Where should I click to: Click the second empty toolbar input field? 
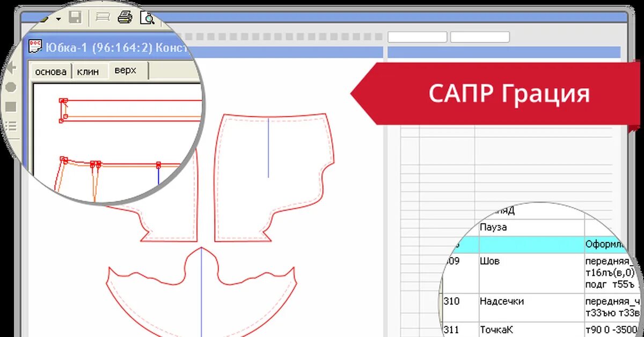[480, 37]
